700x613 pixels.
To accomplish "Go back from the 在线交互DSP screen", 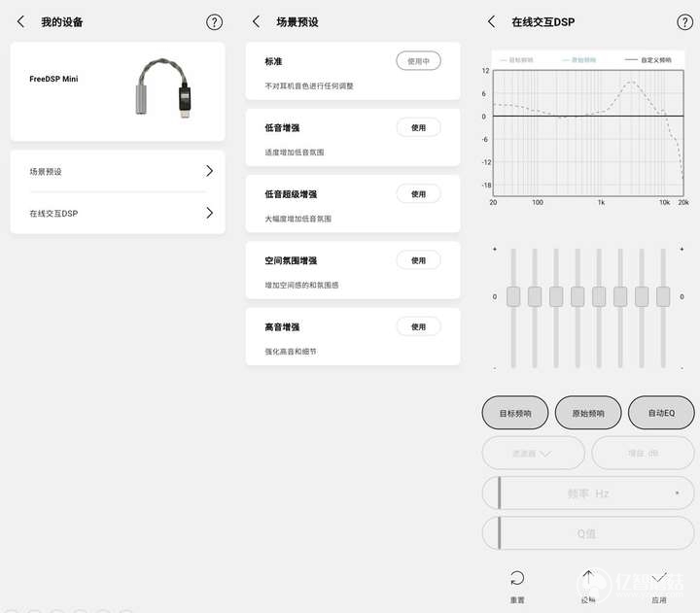I will pos(492,21).
